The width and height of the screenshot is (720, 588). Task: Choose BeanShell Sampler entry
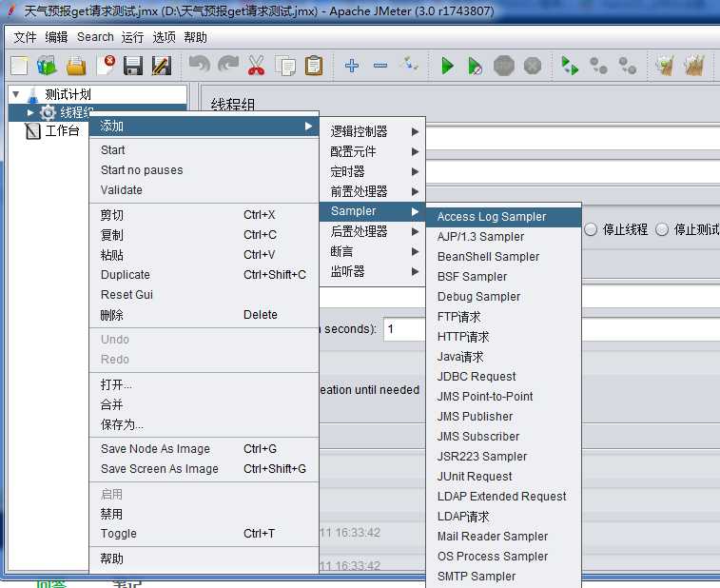point(504,256)
